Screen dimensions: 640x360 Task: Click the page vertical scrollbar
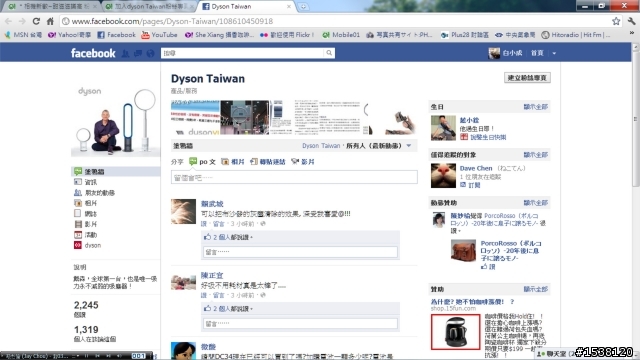[x=635, y=118]
